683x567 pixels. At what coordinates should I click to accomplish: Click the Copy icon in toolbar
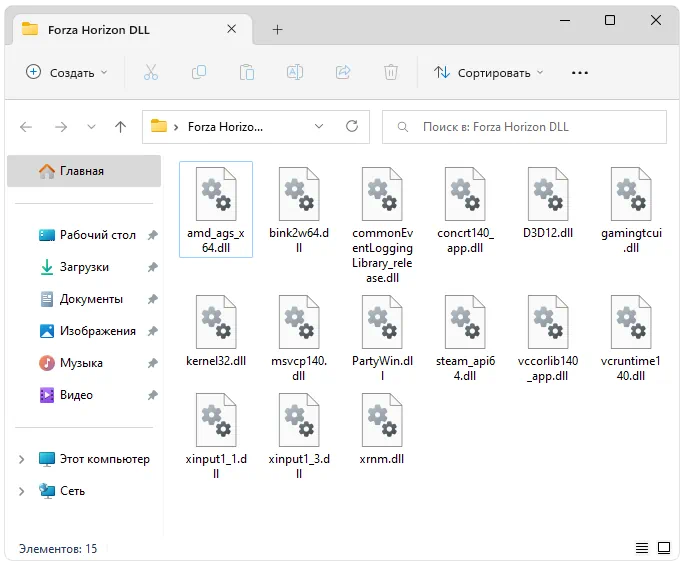[199, 72]
